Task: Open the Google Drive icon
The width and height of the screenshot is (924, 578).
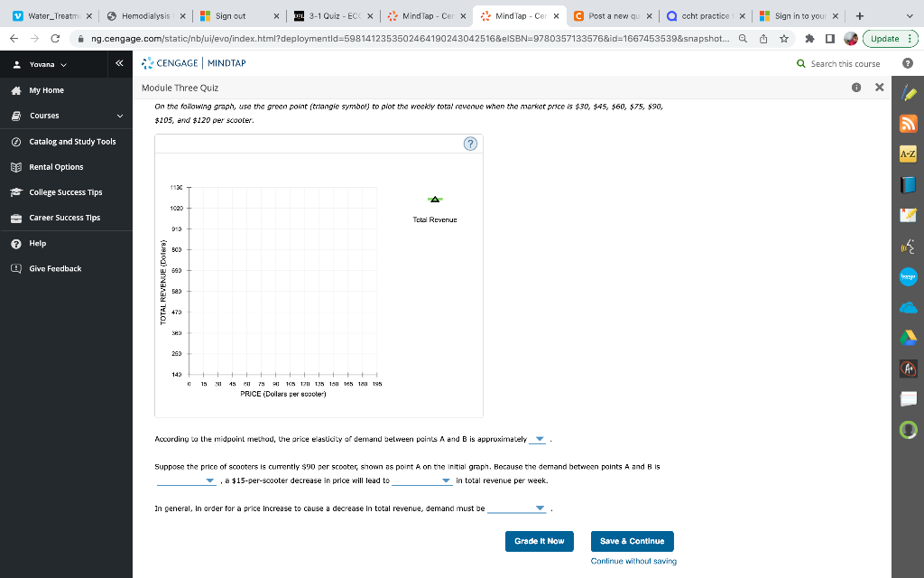Action: 909,337
